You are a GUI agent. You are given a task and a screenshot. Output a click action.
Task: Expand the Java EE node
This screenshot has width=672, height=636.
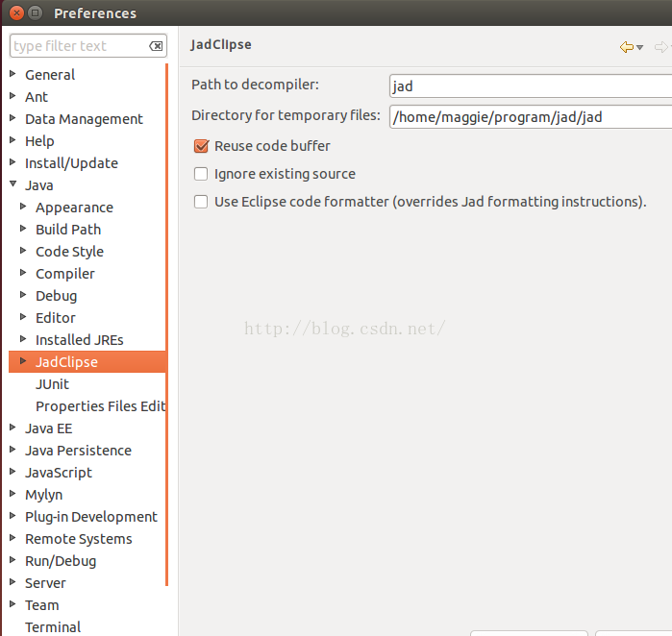pyautogui.click(x=12, y=427)
